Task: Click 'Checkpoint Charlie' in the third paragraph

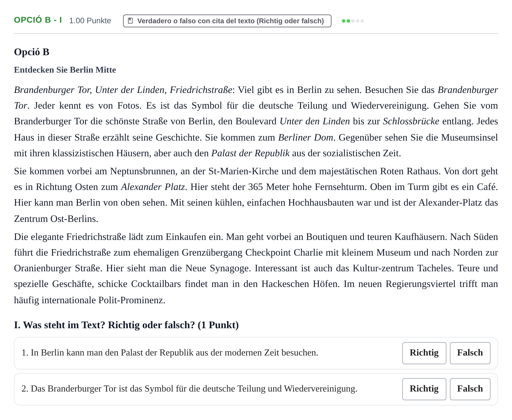Action: (x=284, y=252)
